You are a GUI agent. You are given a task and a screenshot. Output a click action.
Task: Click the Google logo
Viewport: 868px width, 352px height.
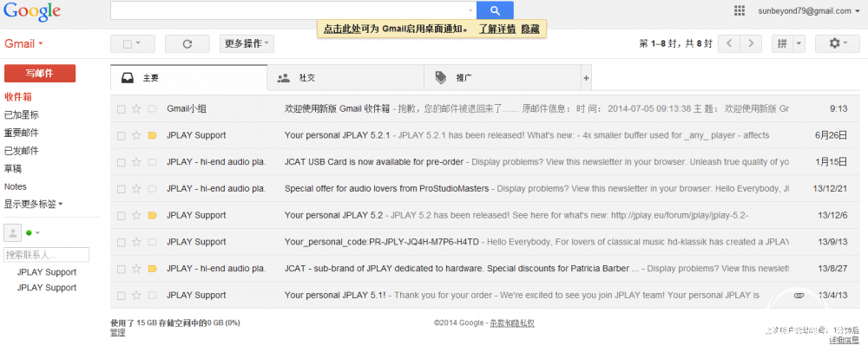(32, 11)
